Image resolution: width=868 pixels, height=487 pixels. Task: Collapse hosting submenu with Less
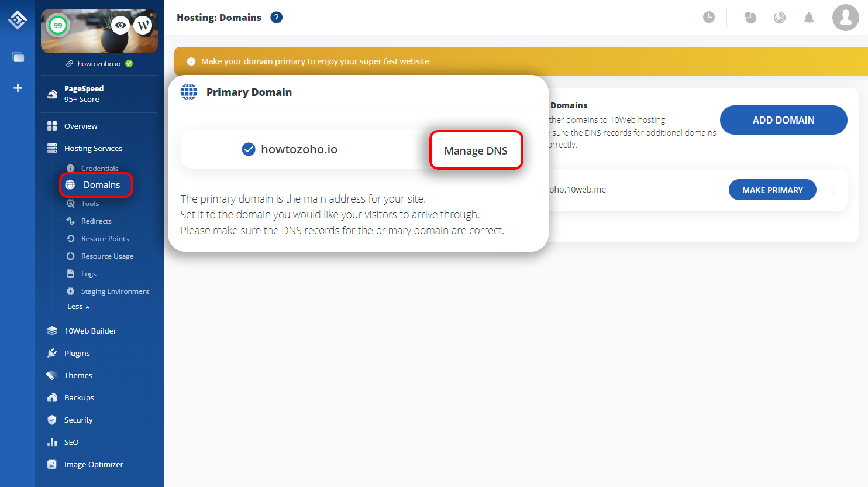(78, 307)
